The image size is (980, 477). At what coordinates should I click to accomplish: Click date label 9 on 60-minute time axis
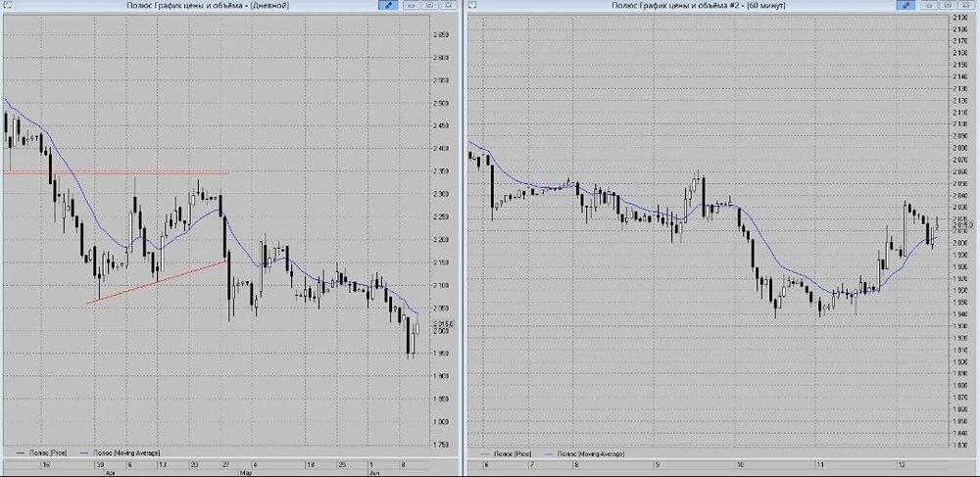pos(656,466)
